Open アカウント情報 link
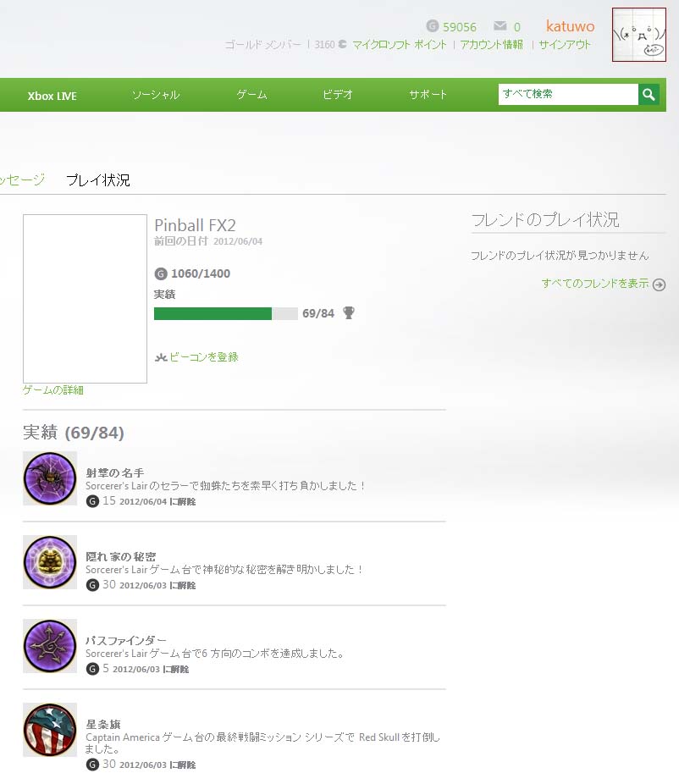 [492, 45]
